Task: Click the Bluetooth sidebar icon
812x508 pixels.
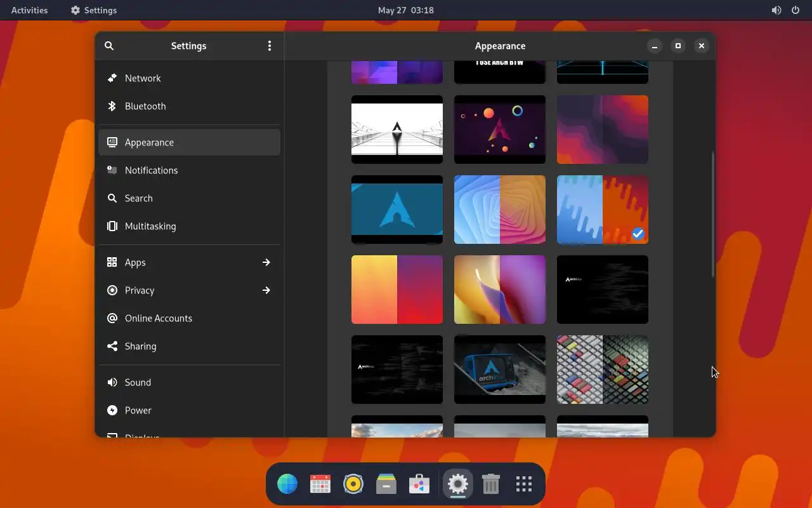Action: pos(112,106)
